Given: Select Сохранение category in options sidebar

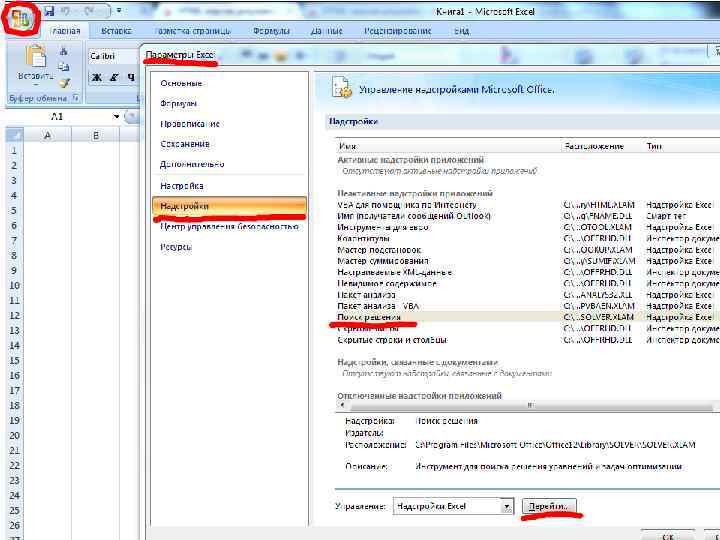Looking at the screenshot, I should tap(229, 144).
